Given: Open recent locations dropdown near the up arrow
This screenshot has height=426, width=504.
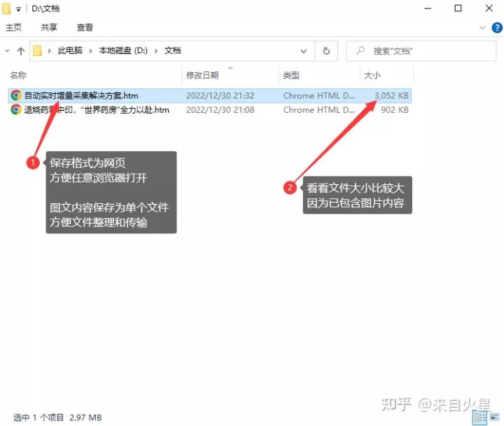Looking at the screenshot, I should click(7, 51).
